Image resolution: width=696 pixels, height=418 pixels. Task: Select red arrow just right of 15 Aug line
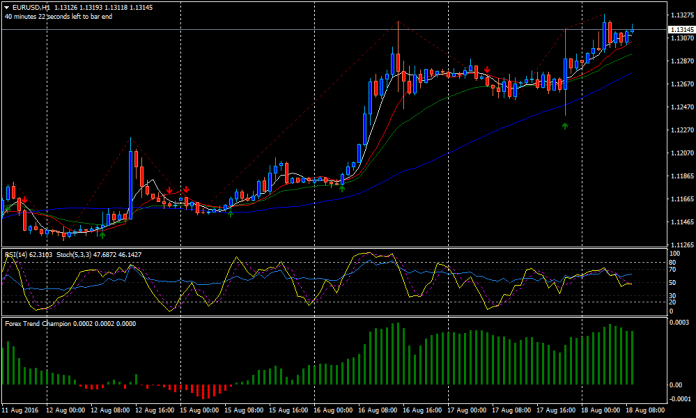click(x=186, y=189)
